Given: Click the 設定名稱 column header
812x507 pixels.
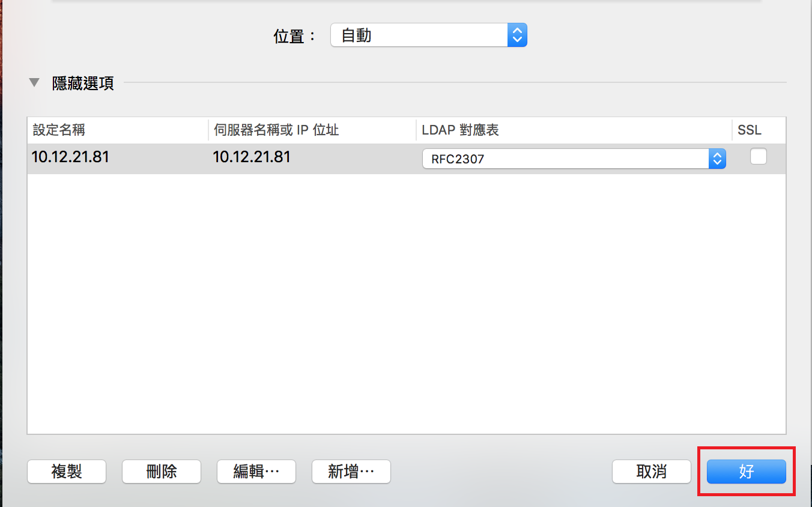Looking at the screenshot, I should point(58,130).
